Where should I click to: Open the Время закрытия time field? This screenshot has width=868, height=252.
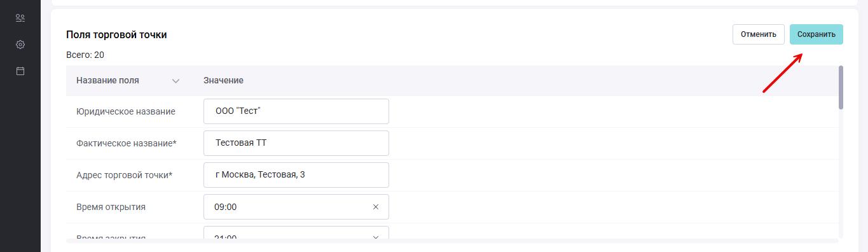coord(296,233)
